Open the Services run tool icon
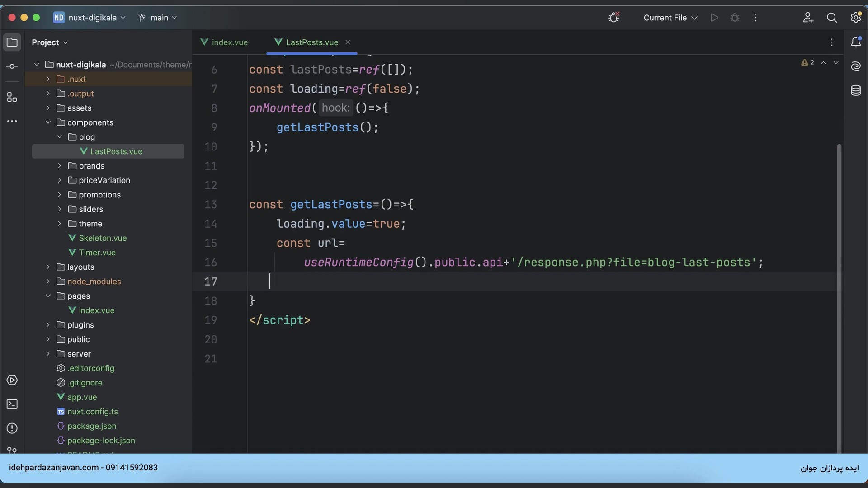 12,380
